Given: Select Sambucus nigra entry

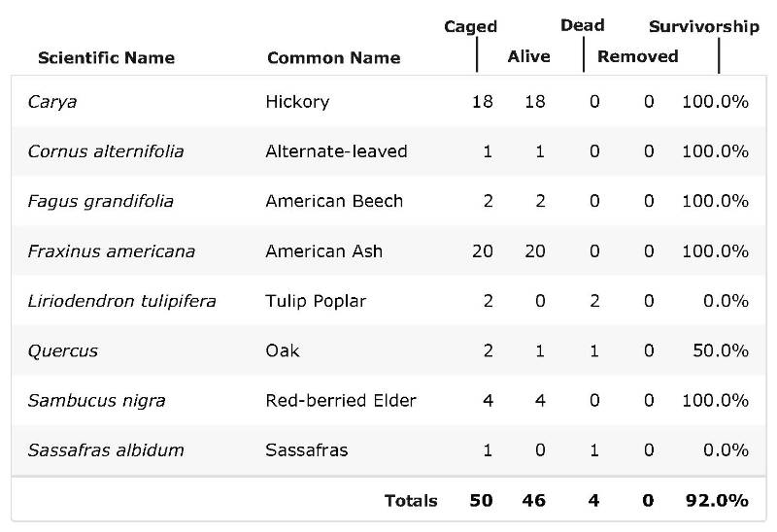Looking at the screenshot, I should coord(96,400).
